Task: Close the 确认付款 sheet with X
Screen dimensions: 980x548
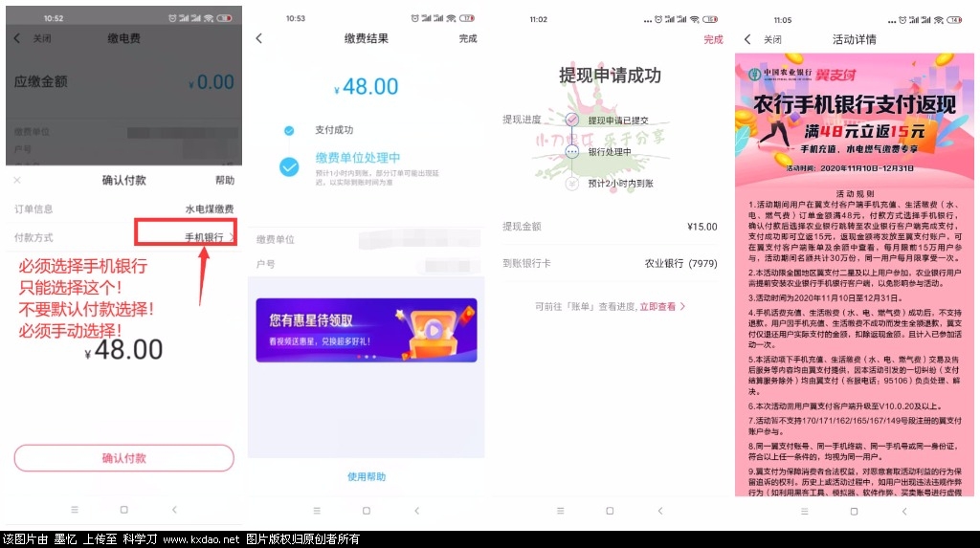Action: [x=17, y=180]
